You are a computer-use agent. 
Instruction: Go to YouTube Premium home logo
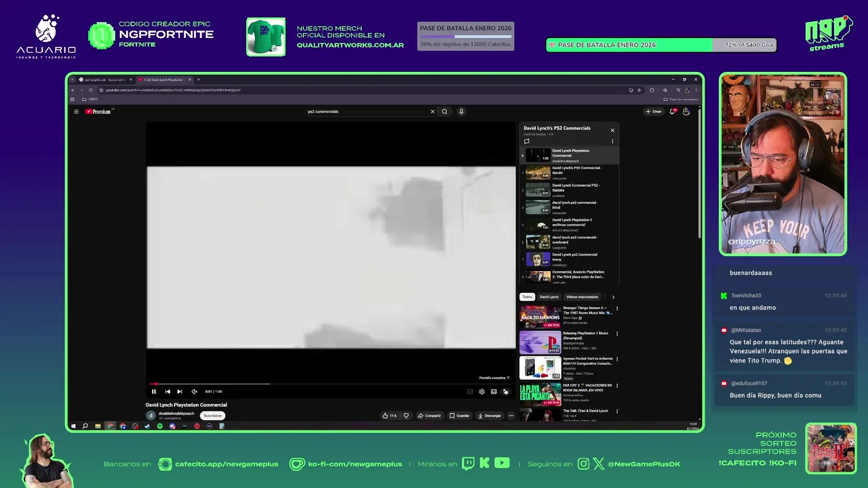click(98, 111)
